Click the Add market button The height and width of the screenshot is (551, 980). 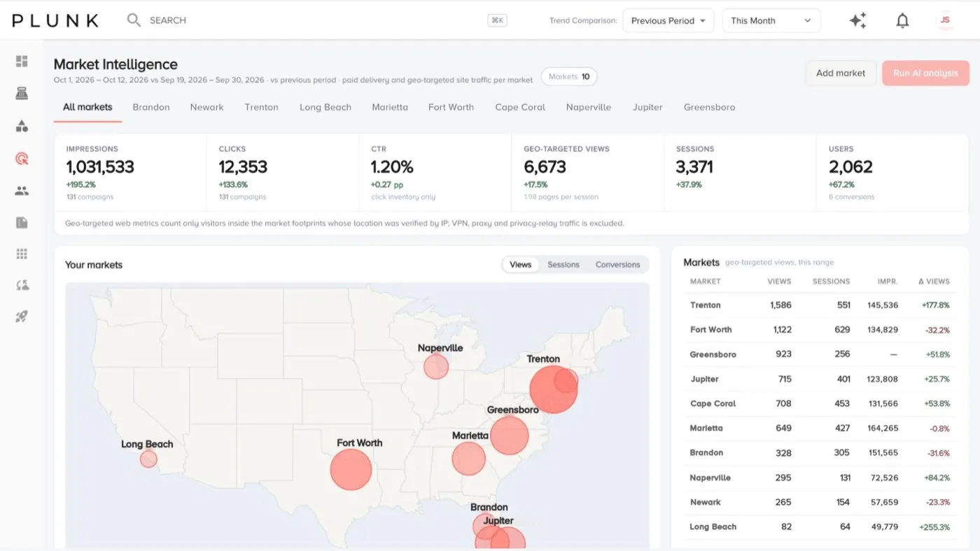coord(841,73)
